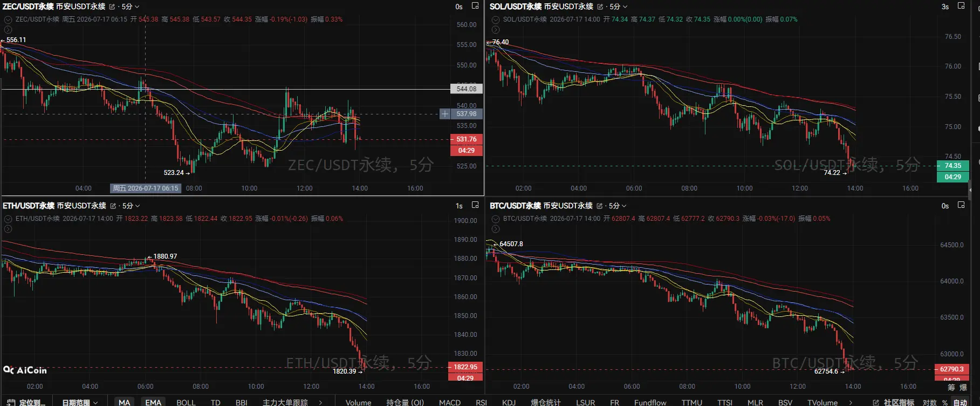Click ZEC current price label 531.76
The image size is (980, 406).
tap(467, 139)
